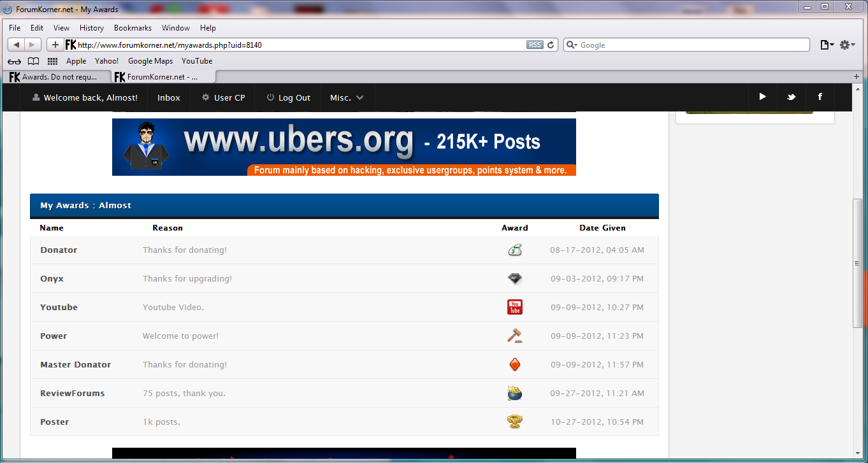Click the Power gavel award icon
The image size is (868, 463).
[515, 336]
